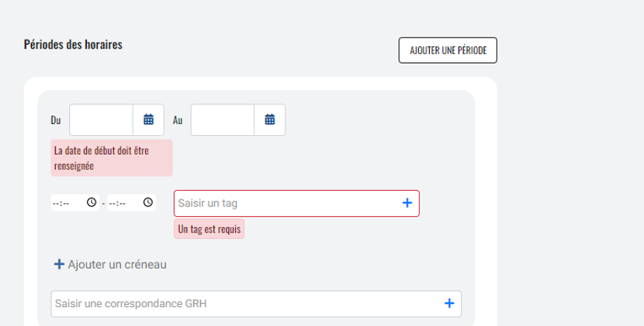Image resolution: width=644 pixels, height=326 pixels.
Task: Focus the Au end date field
Action: pos(223,120)
